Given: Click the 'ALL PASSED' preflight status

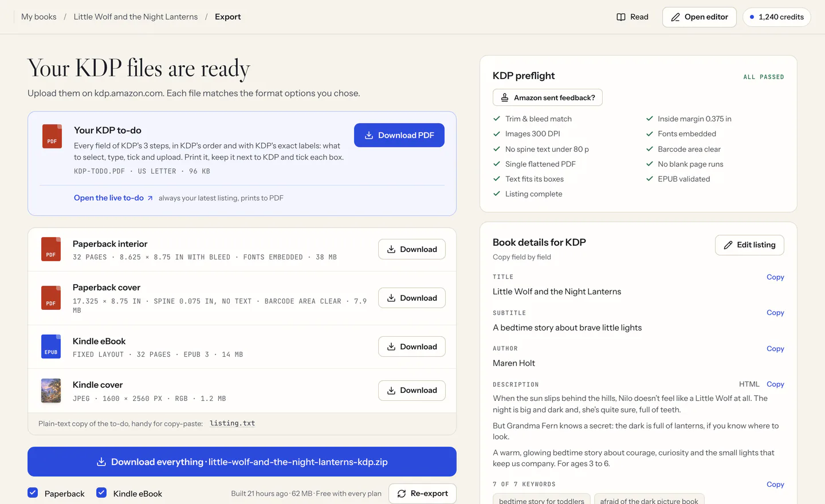Looking at the screenshot, I should (x=764, y=77).
